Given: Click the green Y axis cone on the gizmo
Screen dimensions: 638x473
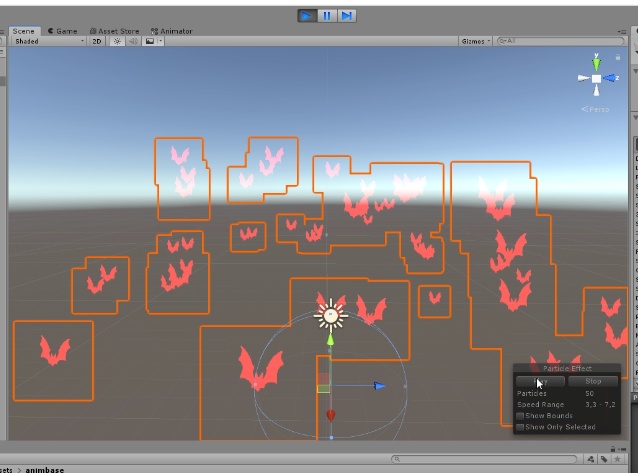Looking at the screenshot, I should click(596, 63).
